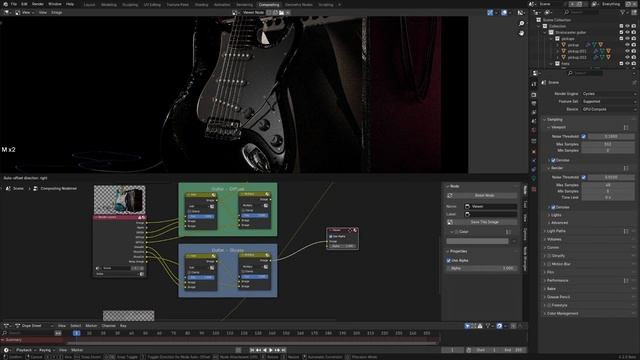Toggle visibility of the pickups collection
The height and width of the screenshot is (360, 640).
coord(627,39)
